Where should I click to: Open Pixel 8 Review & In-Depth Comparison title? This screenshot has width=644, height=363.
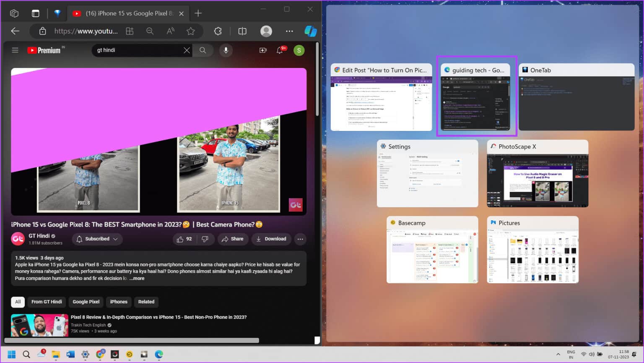point(158,317)
